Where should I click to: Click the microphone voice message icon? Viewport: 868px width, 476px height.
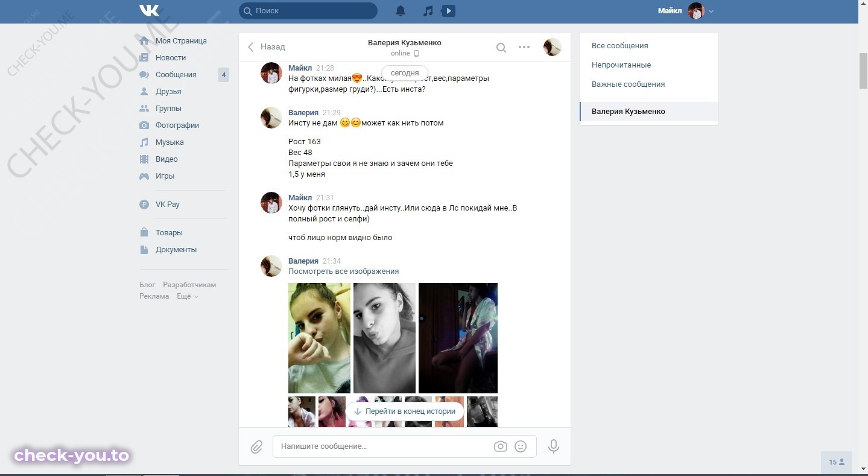(x=554, y=446)
